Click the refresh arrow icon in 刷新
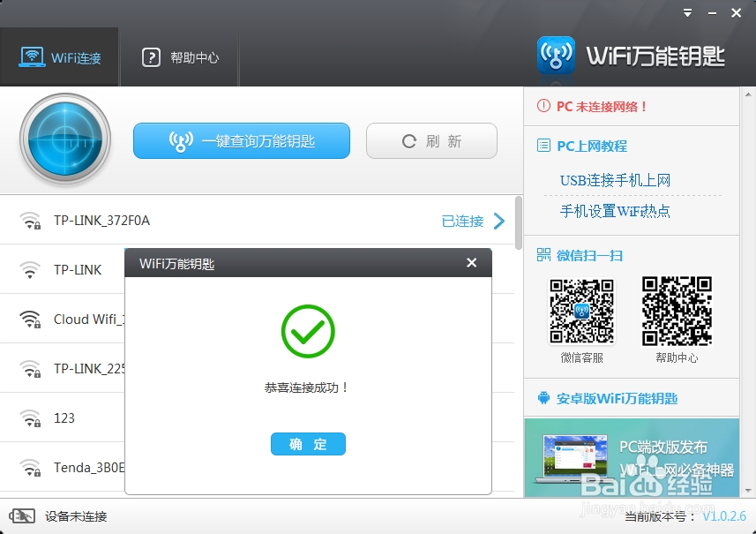Image resolution: width=756 pixels, height=534 pixels. click(408, 141)
